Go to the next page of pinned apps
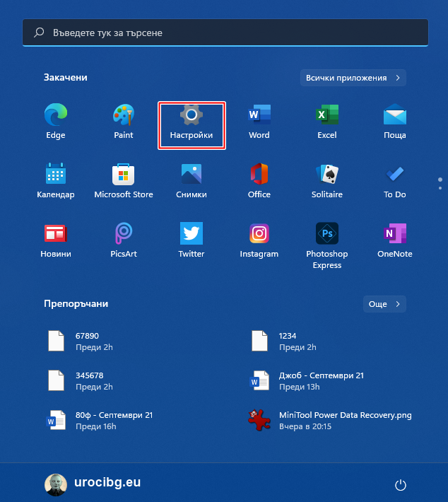448x502 pixels. (440, 188)
